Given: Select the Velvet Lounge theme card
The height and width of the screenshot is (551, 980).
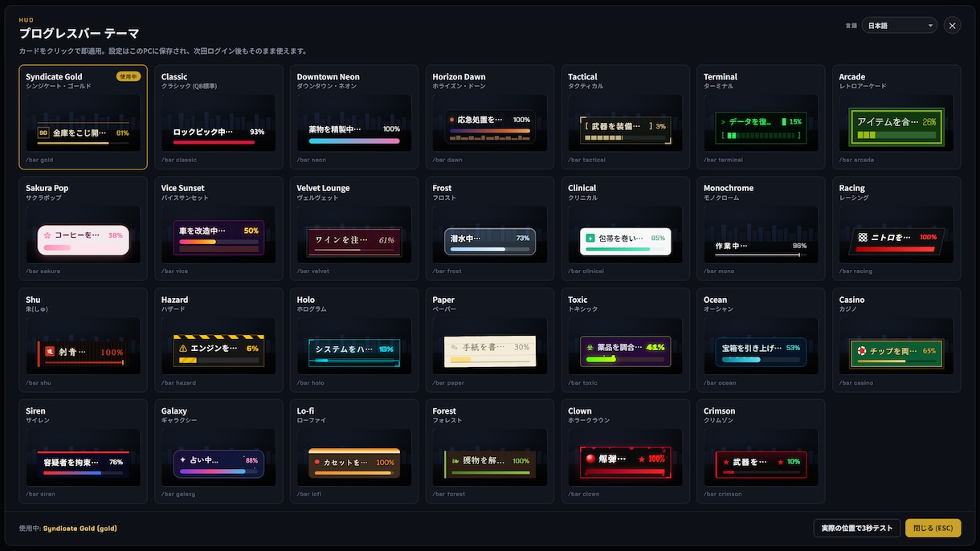Looking at the screenshot, I should click(354, 228).
